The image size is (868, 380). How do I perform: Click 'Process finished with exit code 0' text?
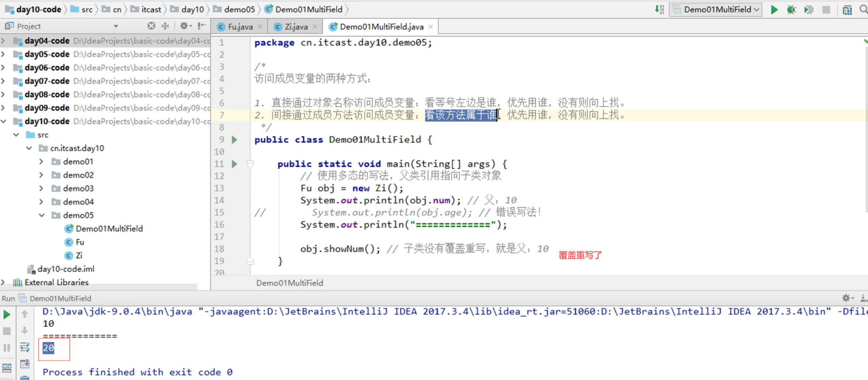tap(138, 372)
